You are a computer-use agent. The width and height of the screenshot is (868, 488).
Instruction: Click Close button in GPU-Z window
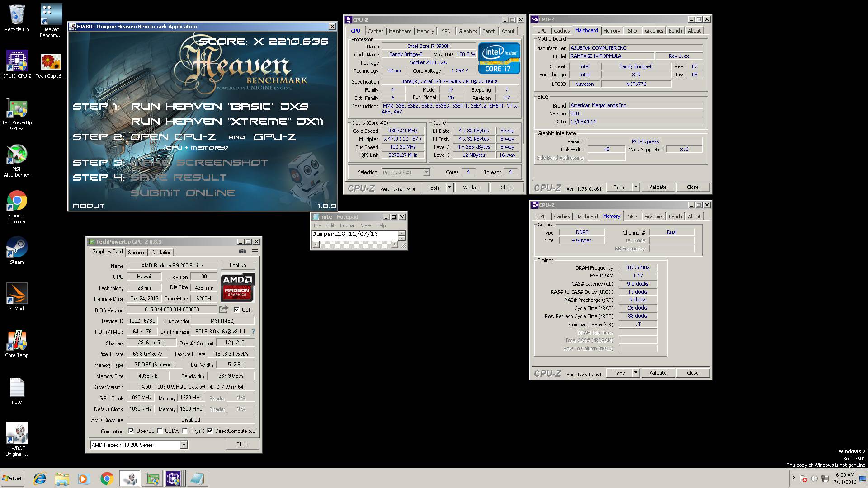click(x=242, y=445)
